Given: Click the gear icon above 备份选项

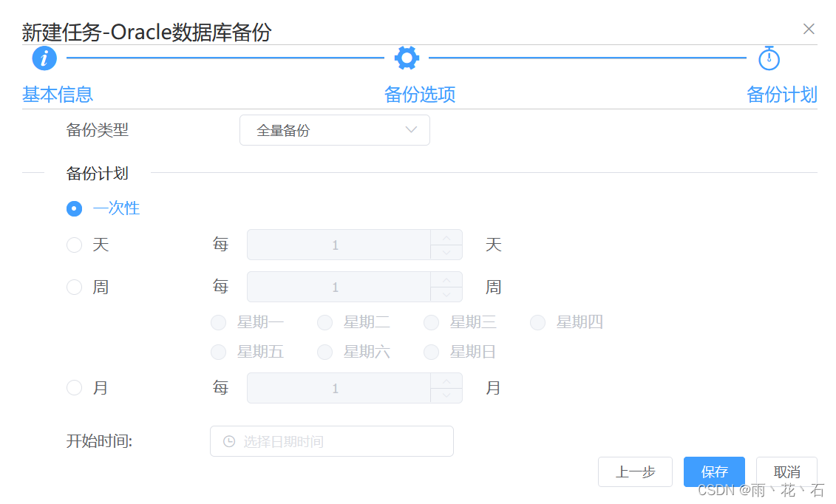Looking at the screenshot, I should tap(407, 57).
